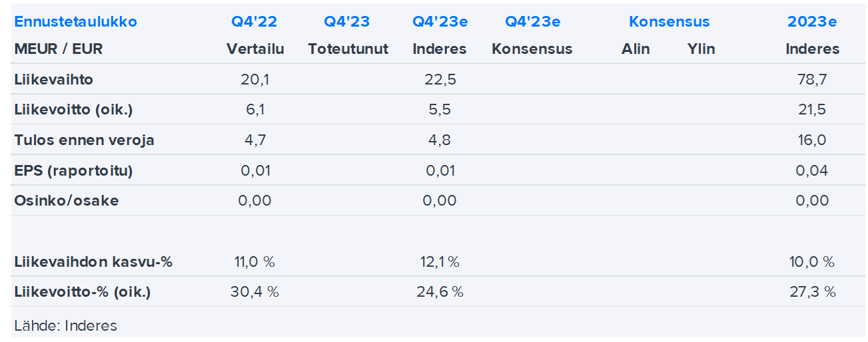
Task: Click the Ylin subheader
Action: pyautogui.click(x=701, y=49)
